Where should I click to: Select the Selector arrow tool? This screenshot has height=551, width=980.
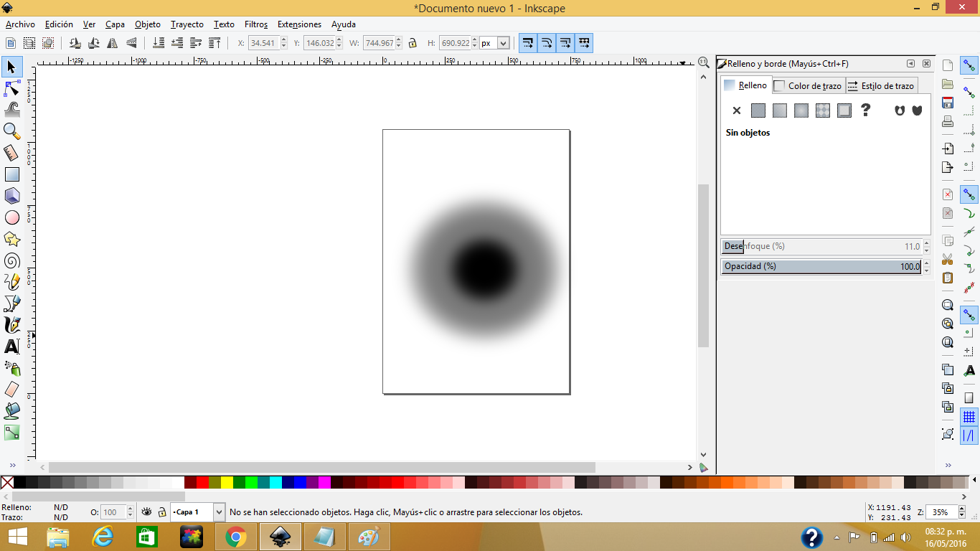(x=11, y=67)
